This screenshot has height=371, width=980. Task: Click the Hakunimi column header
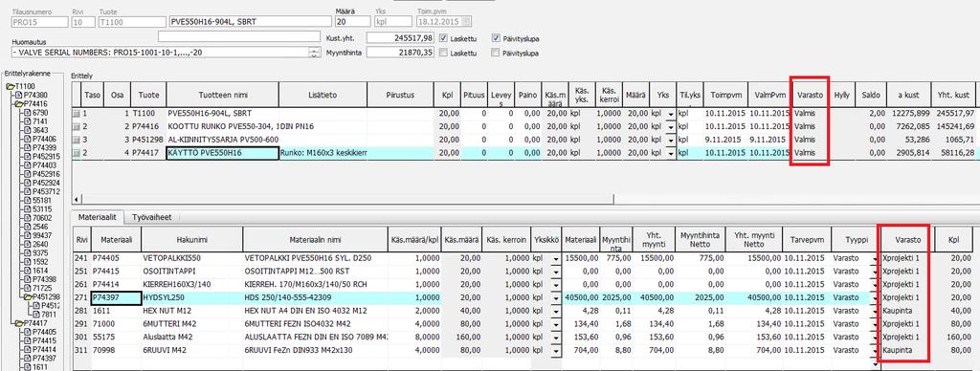point(191,240)
